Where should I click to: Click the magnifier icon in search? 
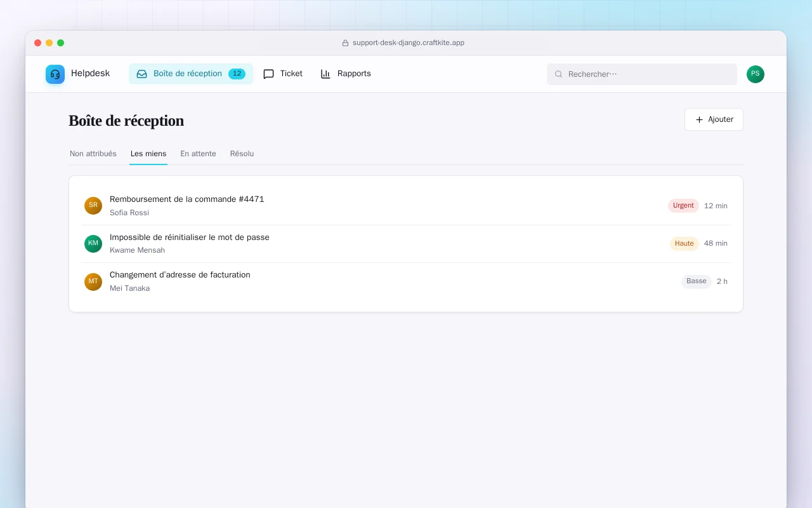[x=559, y=74]
